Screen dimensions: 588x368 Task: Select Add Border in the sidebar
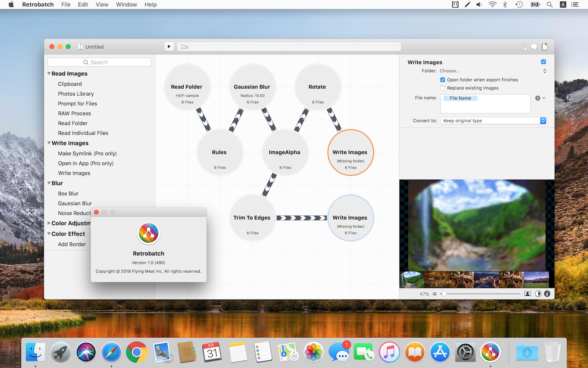[72, 244]
